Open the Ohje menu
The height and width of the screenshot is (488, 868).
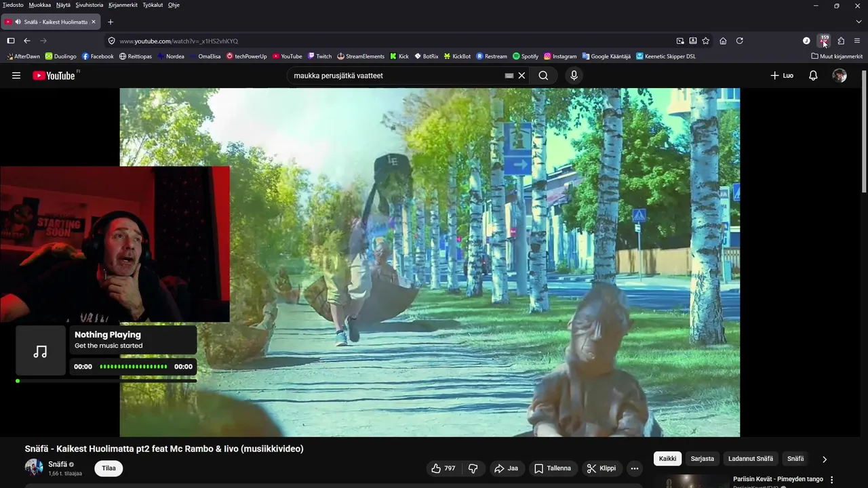click(174, 5)
